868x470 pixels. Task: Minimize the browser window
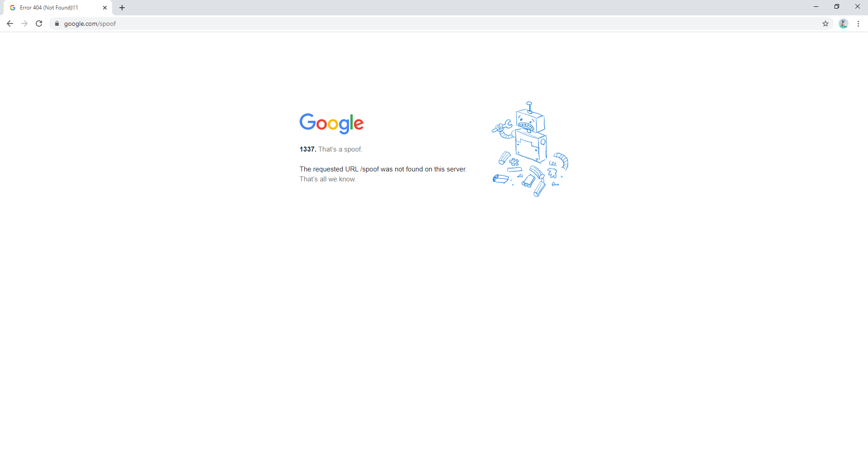[x=816, y=6]
